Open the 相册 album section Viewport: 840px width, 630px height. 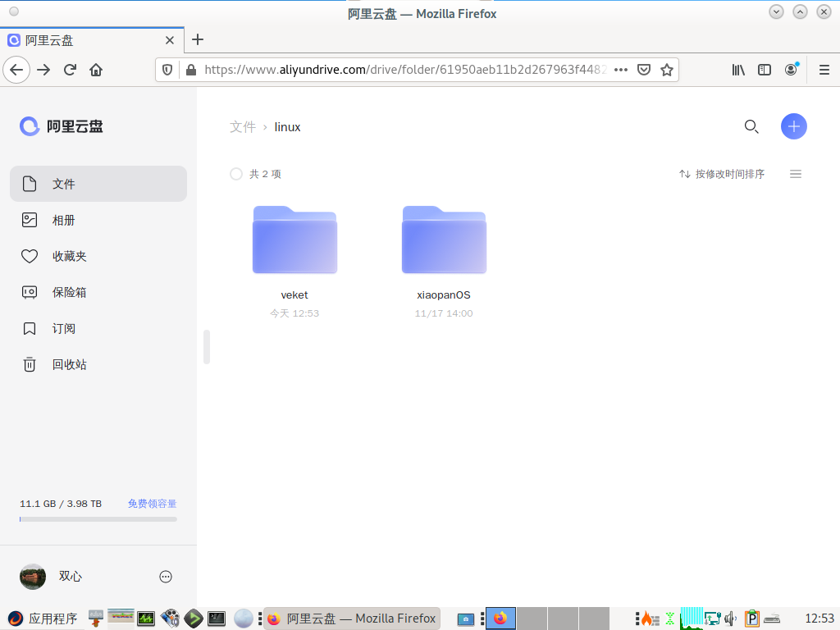98,220
